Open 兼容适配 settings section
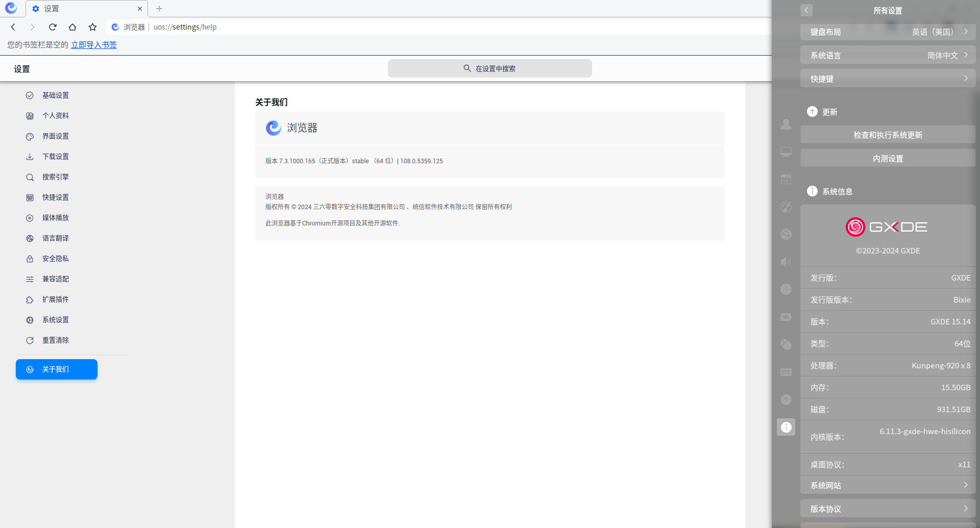Screen dimensions: 980x528 [x=56, y=279]
